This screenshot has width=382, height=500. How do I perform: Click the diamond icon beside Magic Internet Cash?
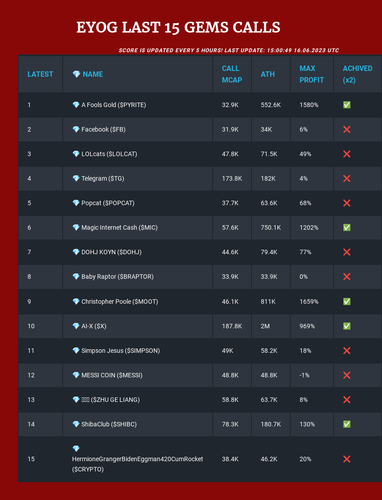[76, 228]
